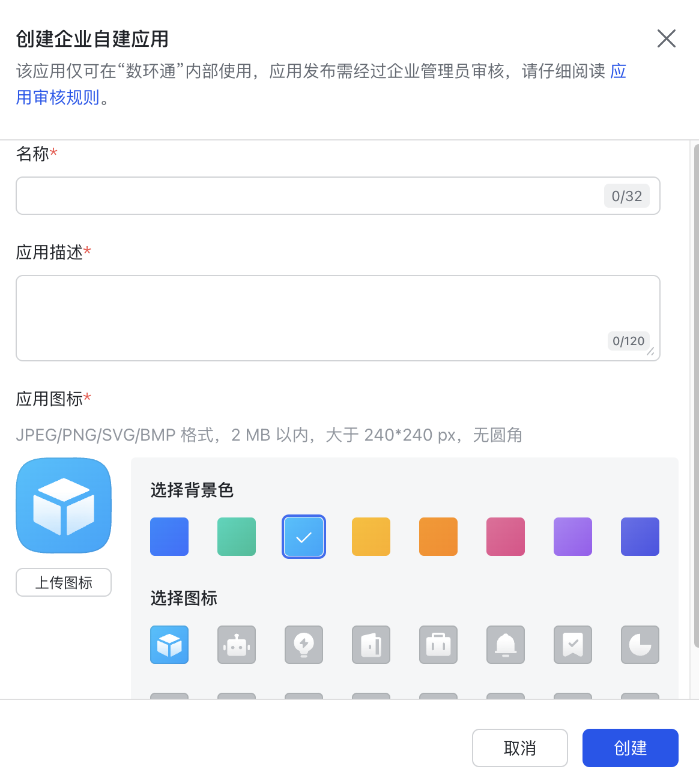Pick the pink background color
The height and width of the screenshot is (784, 699).
pos(506,537)
